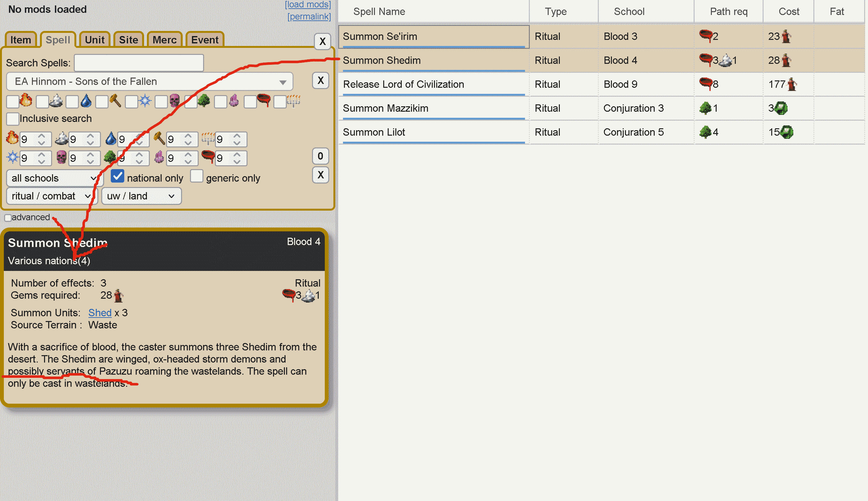Click the water drop path icon
The image size is (868, 501).
pyautogui.click(x=86, y=101)
